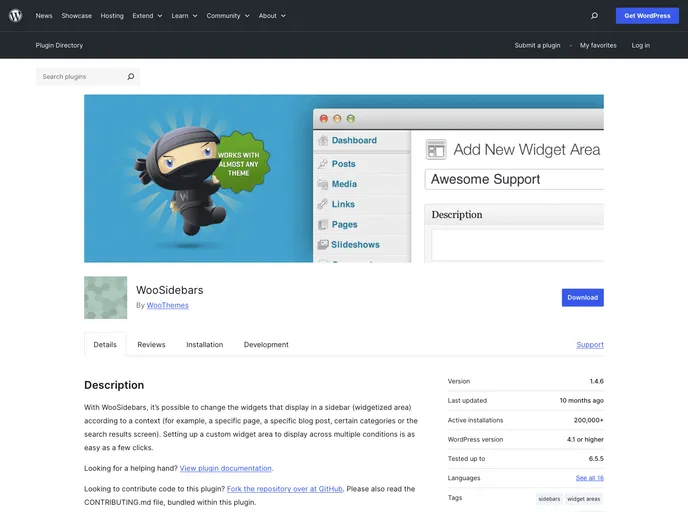Open the News menu item
The height and width of the screenshot is (512, 688).
tap(44, 16)
